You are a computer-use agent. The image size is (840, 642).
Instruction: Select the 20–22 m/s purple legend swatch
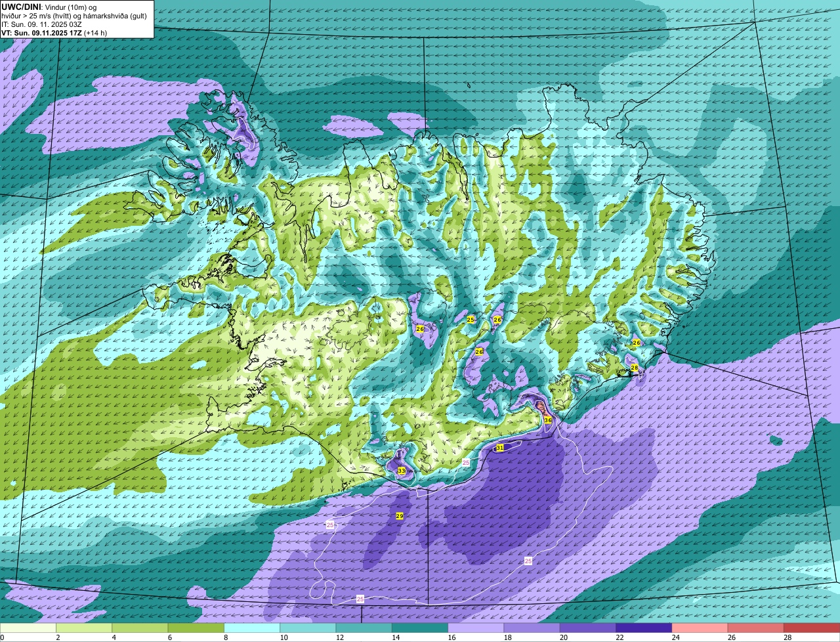[x=588, y=628]
